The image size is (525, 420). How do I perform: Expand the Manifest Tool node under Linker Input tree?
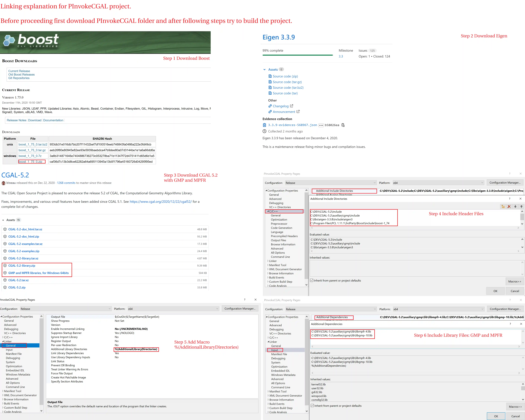click(268, 391)
